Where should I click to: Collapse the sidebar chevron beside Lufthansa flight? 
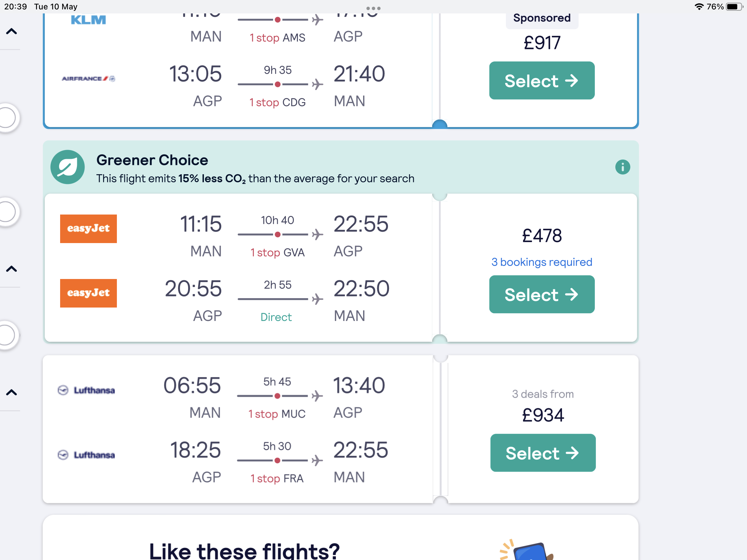point(11,392)
